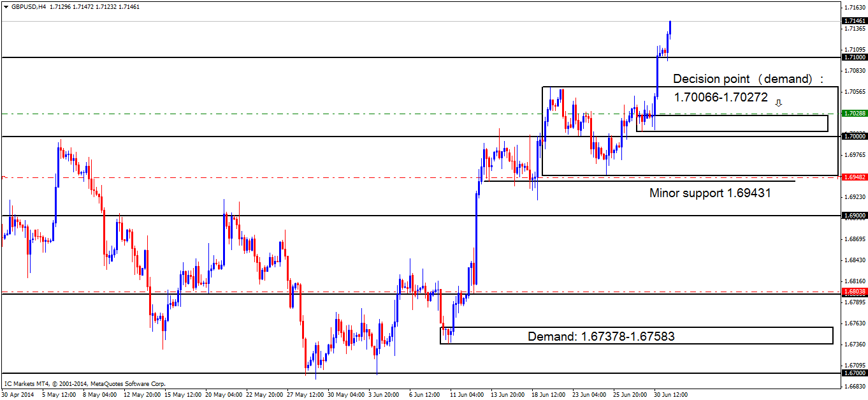Image resolution: width=868 pixels, height=400 pixels.
Task: Click the '30 Jun 12:00' time axis label
Action: coord(671,395)
